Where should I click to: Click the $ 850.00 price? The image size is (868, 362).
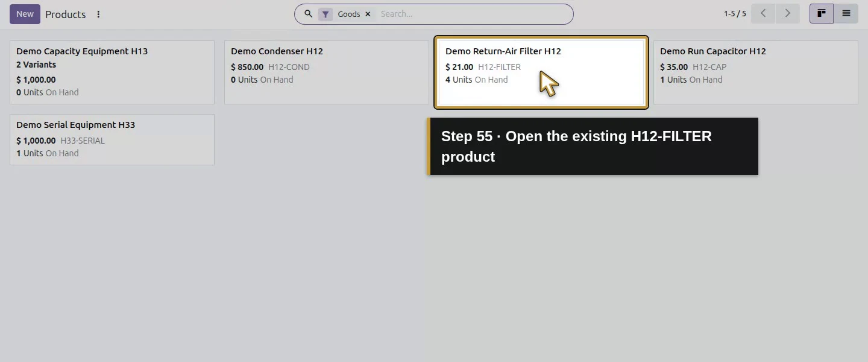pos(247,67)
